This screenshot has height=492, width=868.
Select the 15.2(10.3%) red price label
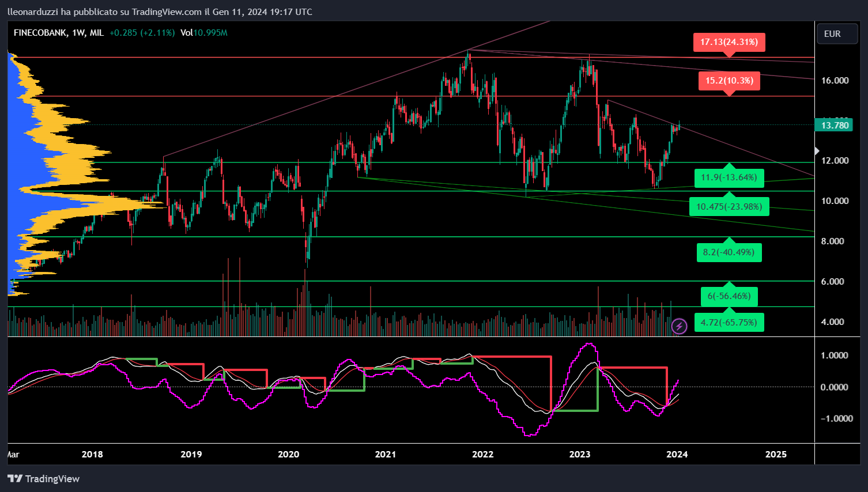[x=729, y=81]
